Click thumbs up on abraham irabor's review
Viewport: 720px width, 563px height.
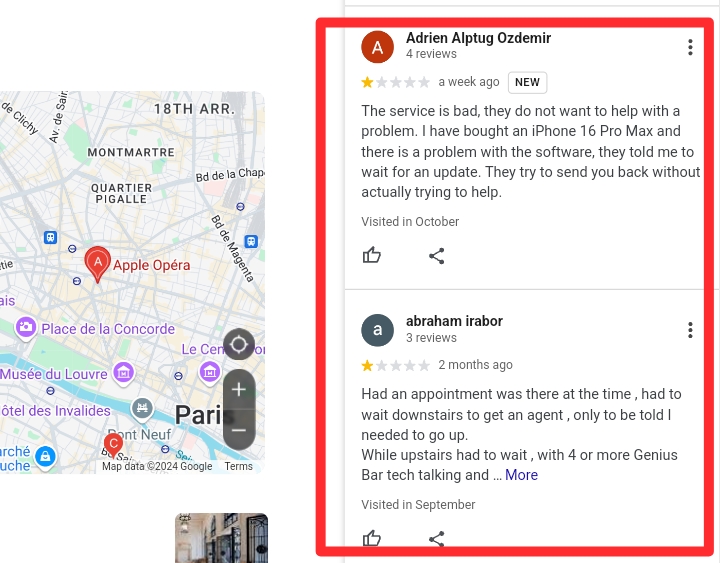coord(371,538)
